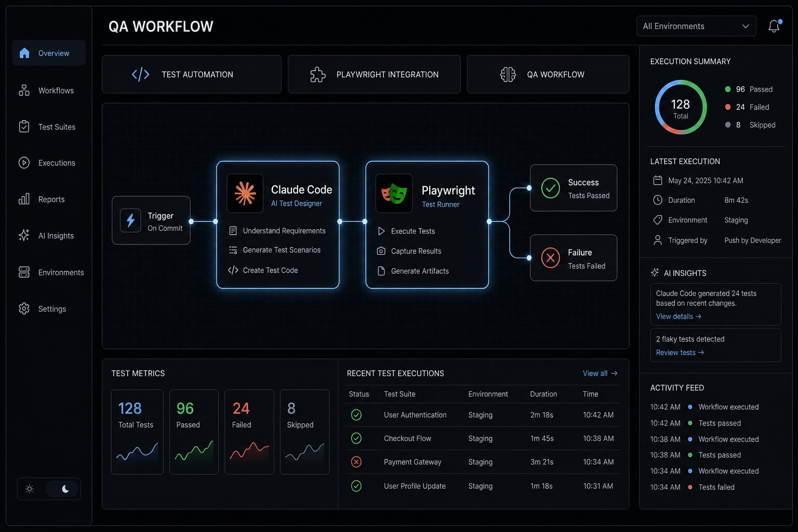
Task: Click the red Failed legend dot
Action: pyautogui.click(x=728, y=107)
